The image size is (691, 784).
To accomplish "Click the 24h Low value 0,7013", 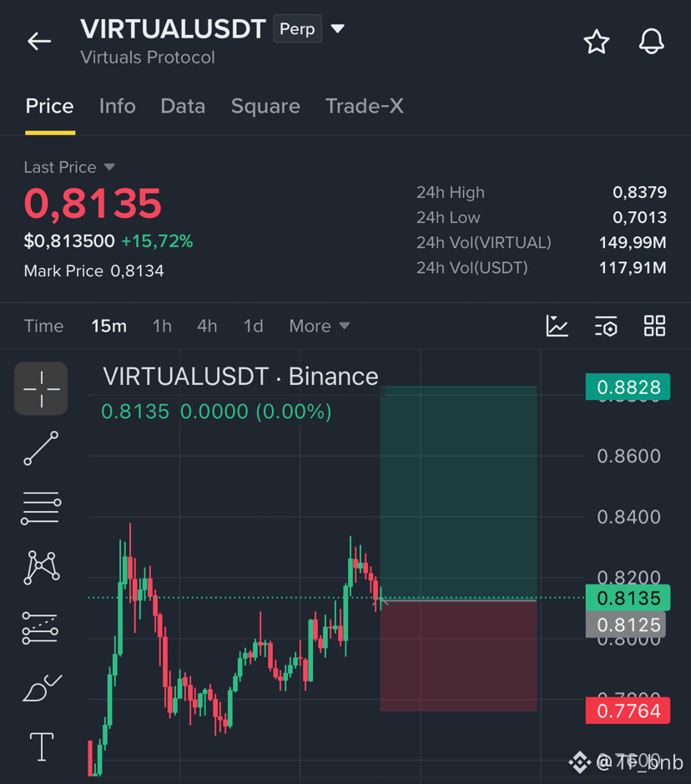I will point(639,217).
